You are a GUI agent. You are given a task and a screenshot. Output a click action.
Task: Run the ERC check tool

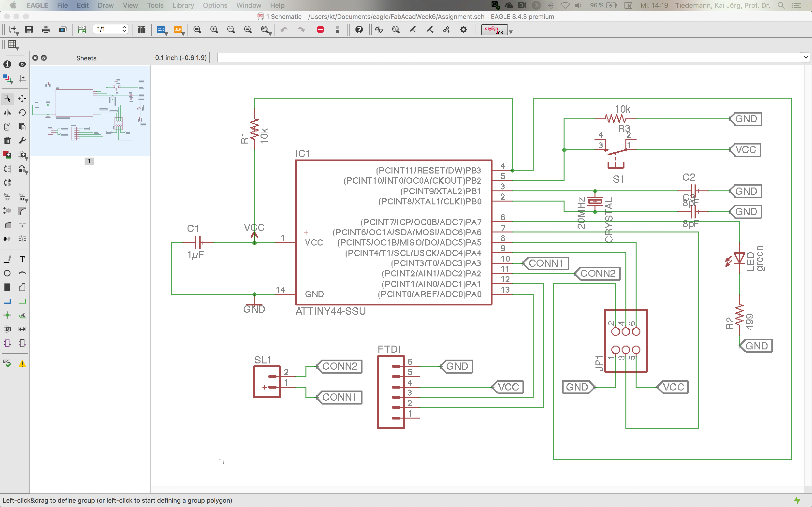tap(7, 363)
